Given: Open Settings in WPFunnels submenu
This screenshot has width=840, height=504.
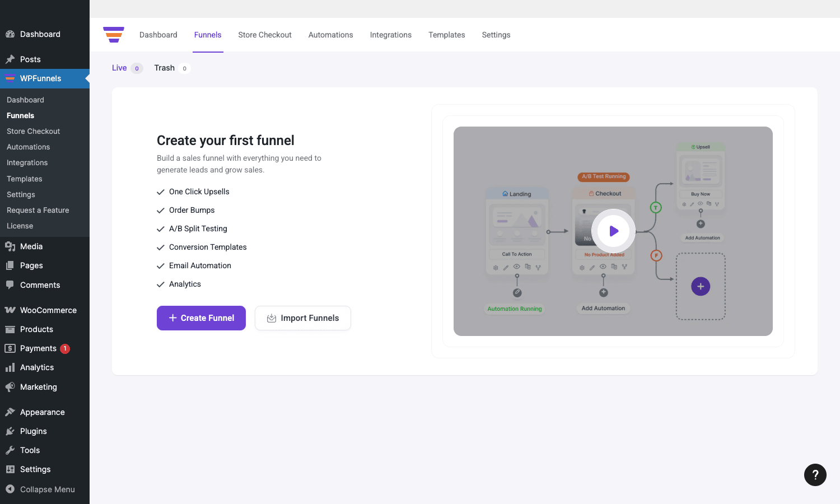Looking at the screenshot, I should click(x=21, y=194).
